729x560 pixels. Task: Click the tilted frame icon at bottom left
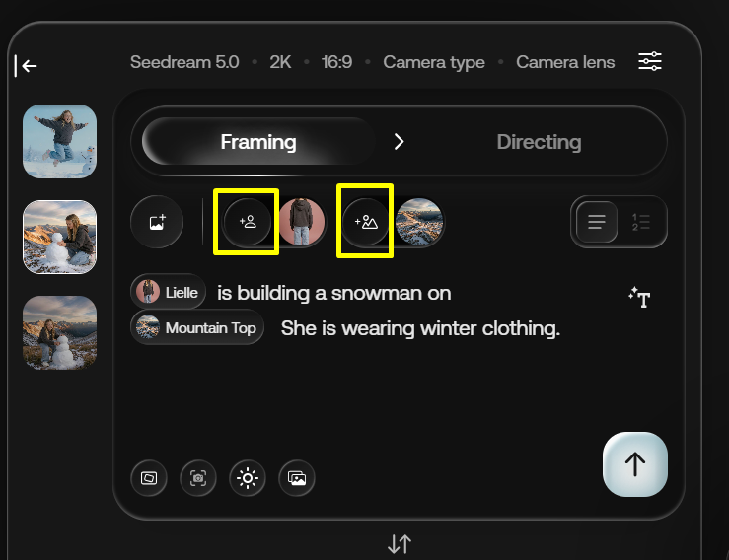[148, 478]
